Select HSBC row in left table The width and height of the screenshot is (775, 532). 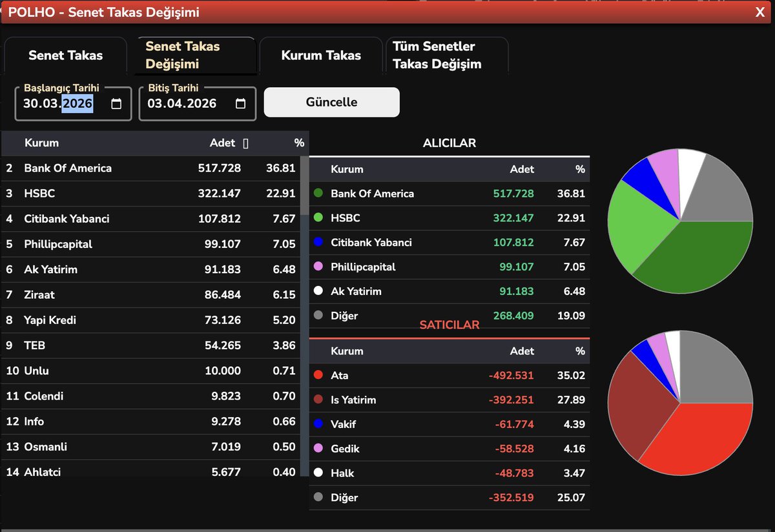(x=150, y=193)
